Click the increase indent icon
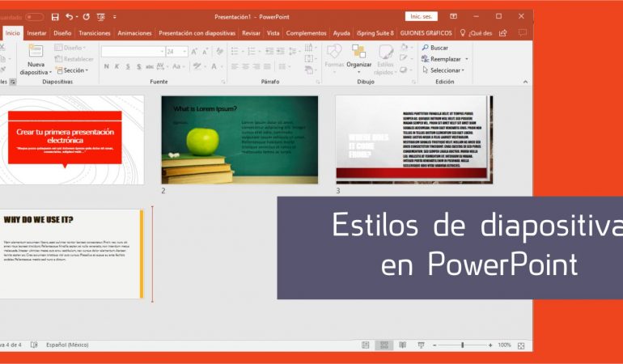Viewport: 623px width, 364px height. point(281,51)
